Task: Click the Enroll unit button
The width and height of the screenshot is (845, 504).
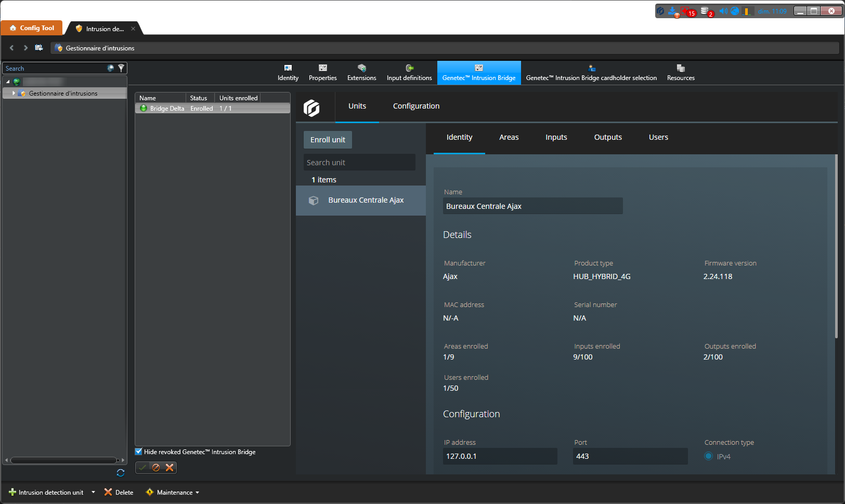Action: [x=328, y=140]
